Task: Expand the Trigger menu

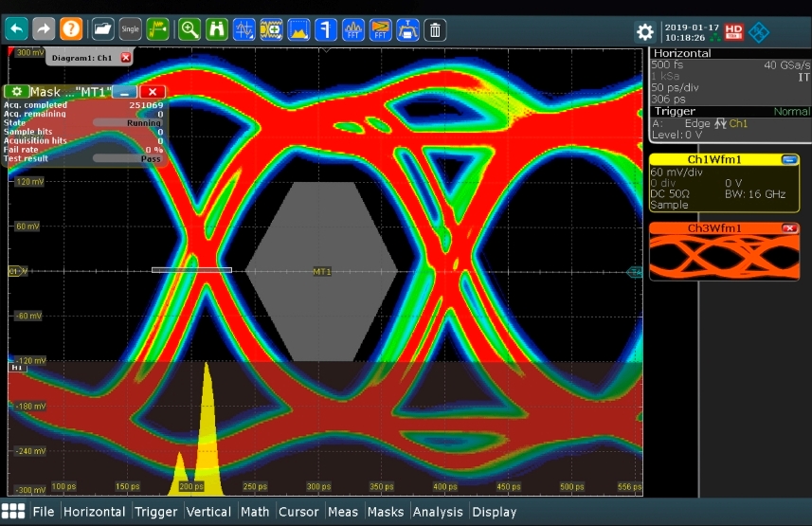Action: tap(155, 512)
